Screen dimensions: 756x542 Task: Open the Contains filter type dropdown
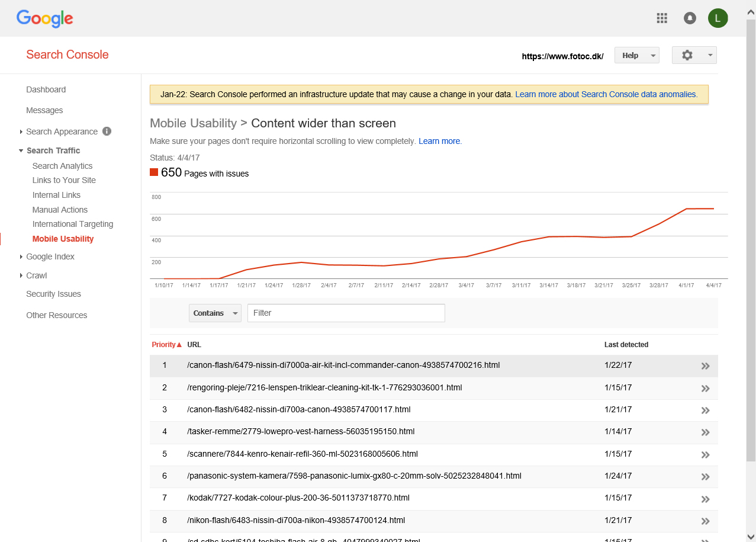[x=215, y=313]
